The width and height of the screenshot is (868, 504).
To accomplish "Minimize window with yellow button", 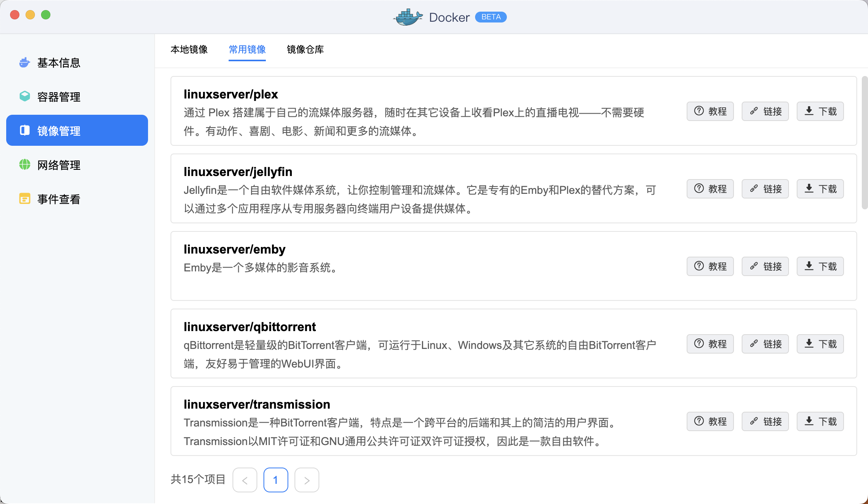I will [30, 15].
